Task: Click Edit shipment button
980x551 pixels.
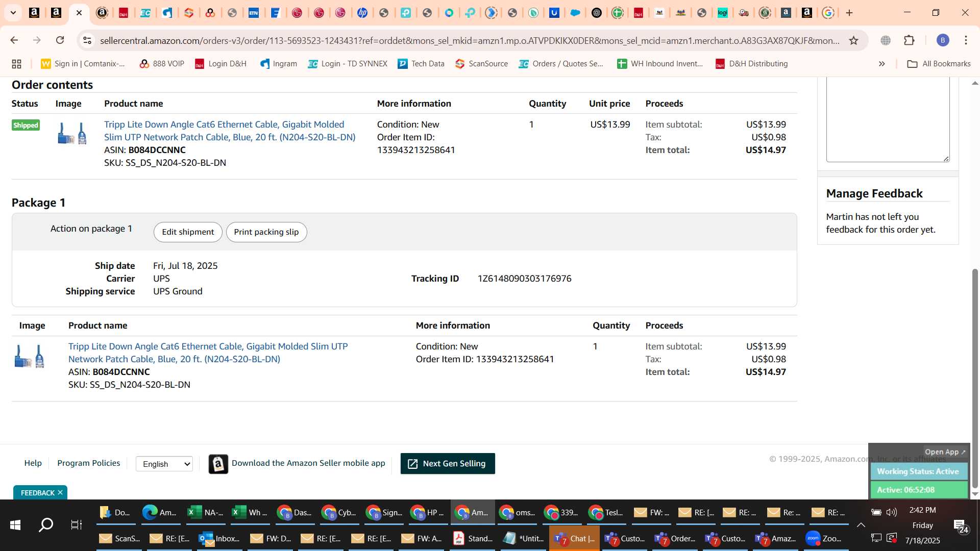Action: [x=188, y=232]
